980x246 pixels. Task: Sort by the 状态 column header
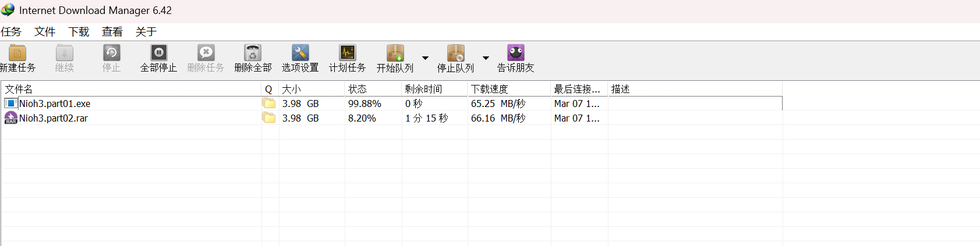tap(373, 89)
